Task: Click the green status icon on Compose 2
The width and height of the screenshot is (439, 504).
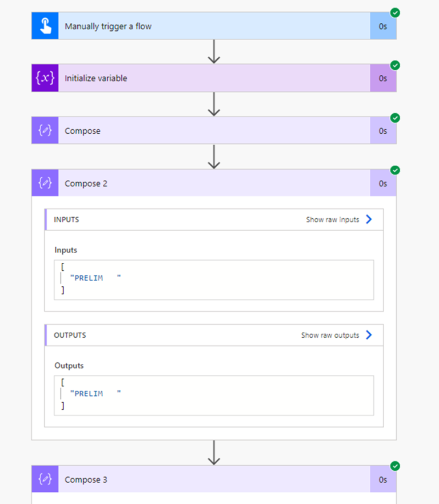Action: (396, 170)
